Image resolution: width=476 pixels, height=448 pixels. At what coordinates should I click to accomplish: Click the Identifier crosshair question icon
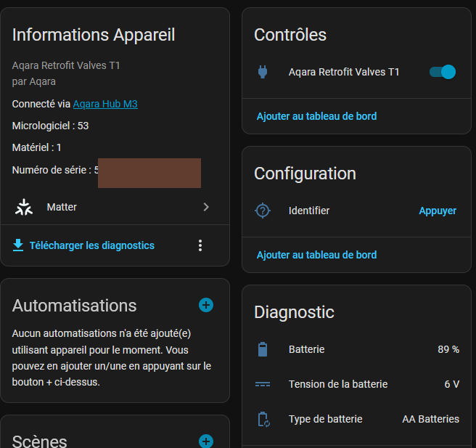click(263, 211)
